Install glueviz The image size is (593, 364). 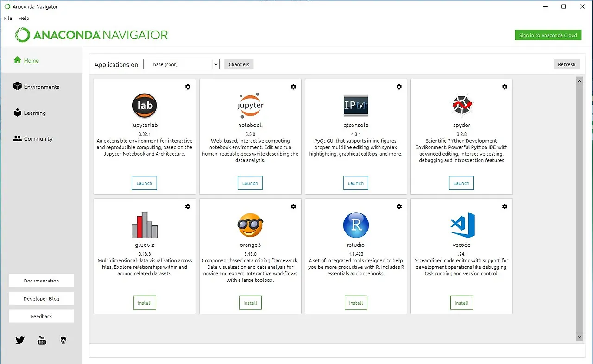click(x=145, y=303)
